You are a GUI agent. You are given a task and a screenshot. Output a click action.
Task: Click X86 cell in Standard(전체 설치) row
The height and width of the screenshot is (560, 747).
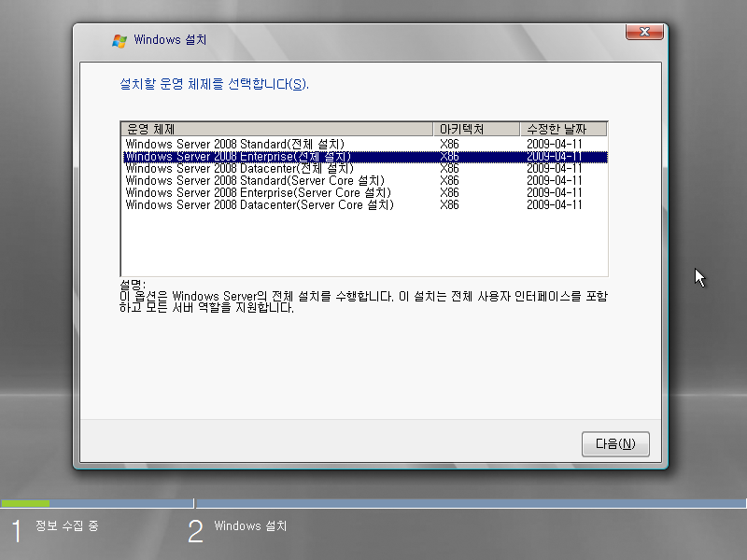(449, 145)
